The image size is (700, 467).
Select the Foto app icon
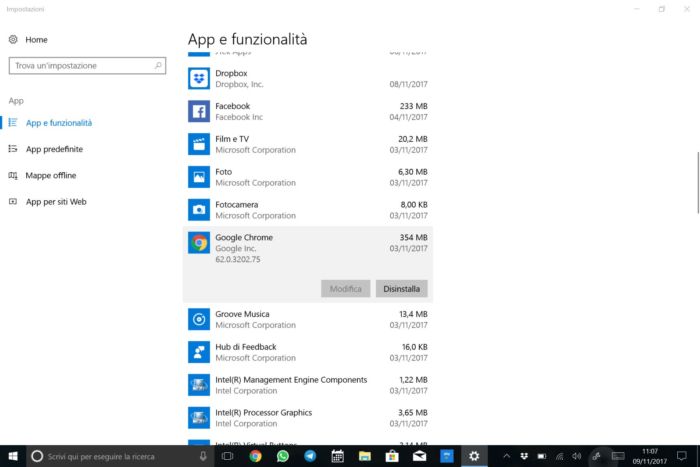coord(199,177)
